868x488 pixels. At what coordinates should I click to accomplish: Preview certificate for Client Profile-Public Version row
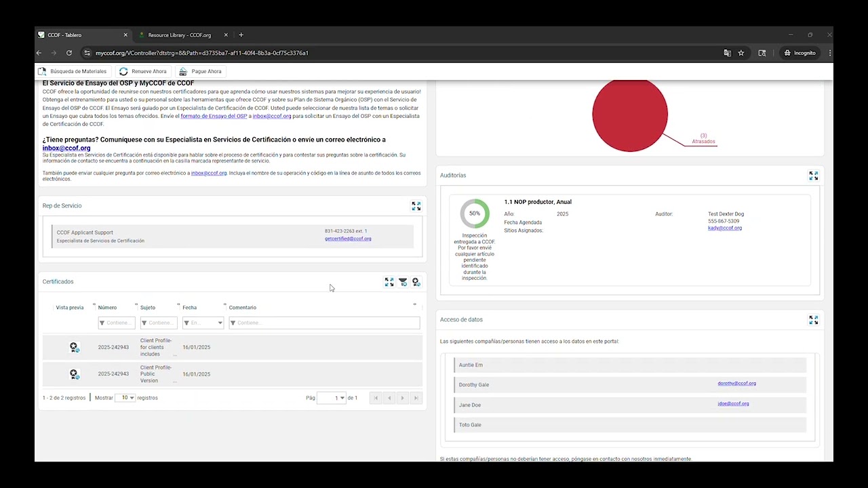coord(75,374)
